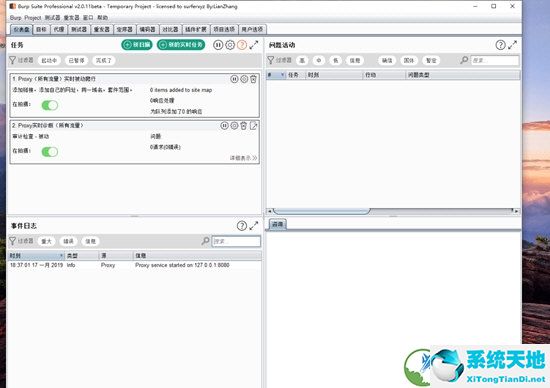
Task: Click the Issue activity search magnifier icon
Action: [464, 60]
